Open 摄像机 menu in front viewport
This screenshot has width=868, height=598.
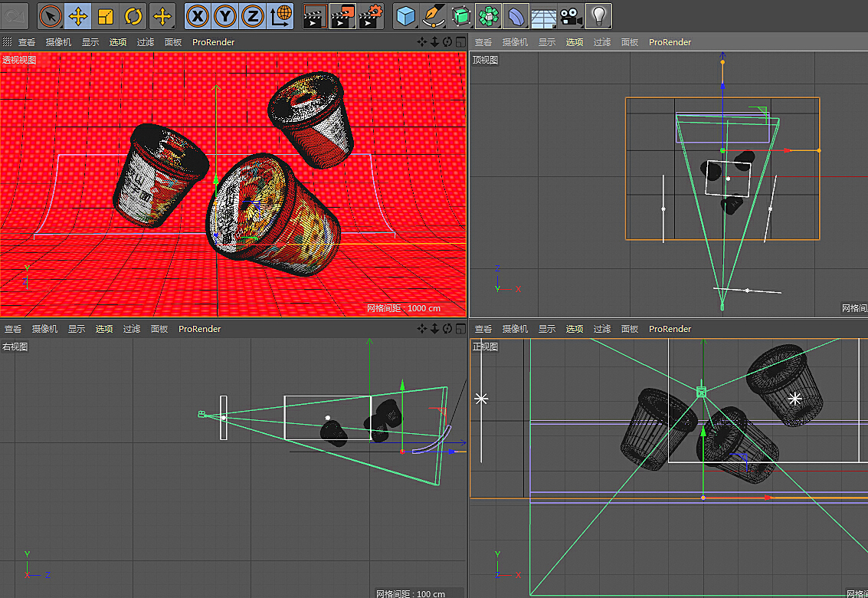515,329
